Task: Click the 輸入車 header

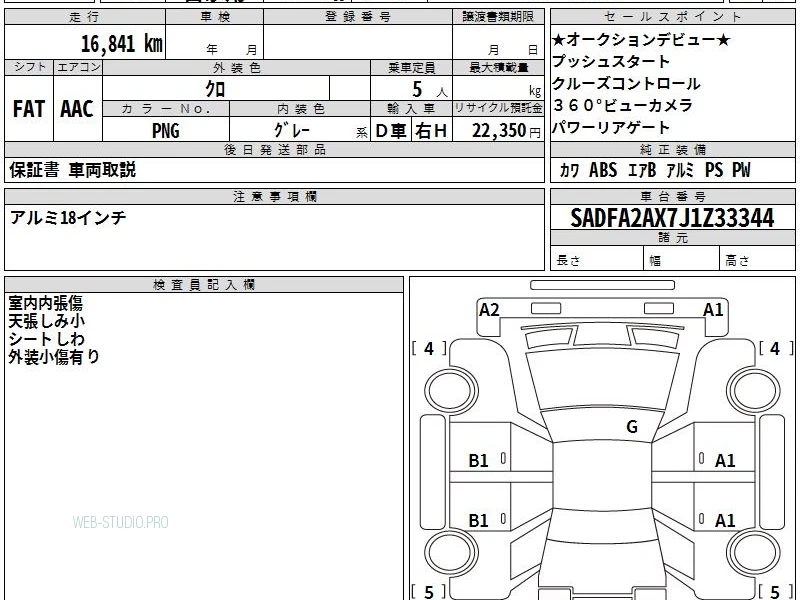Action: click(x=411, y=109)
